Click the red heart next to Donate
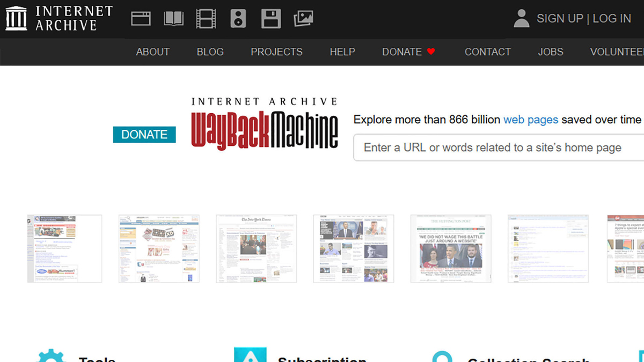The height and width of the screenshot is (362, 644). click(x=431, y=52)
